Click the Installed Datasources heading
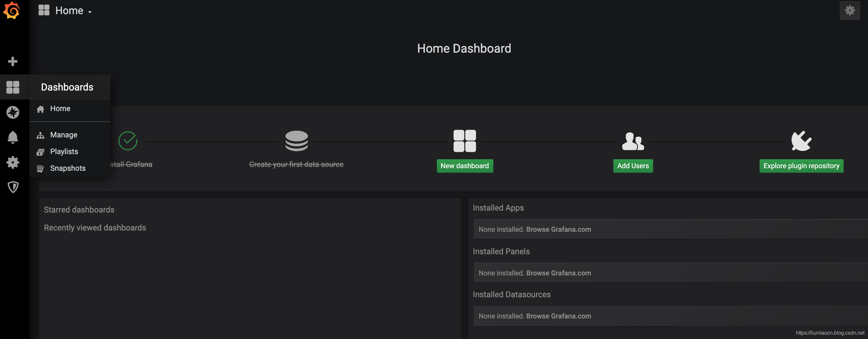 coord(512,294)
